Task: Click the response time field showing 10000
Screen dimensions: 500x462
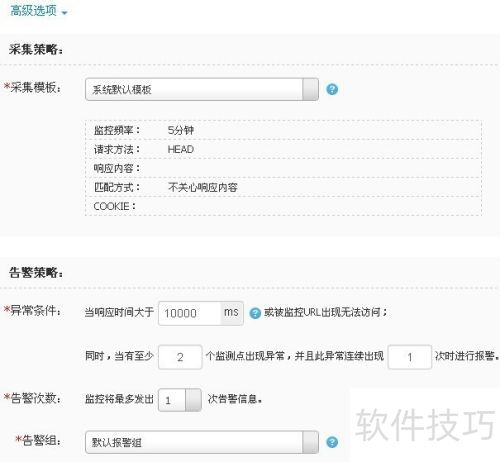Action: coord(189,313)
